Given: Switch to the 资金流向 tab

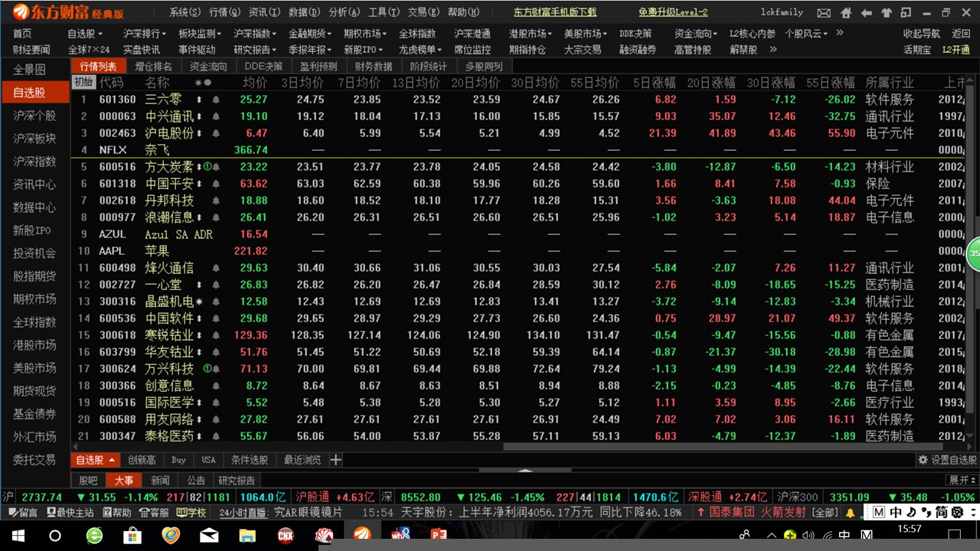Looking at the screenshot, I should (208, 67).
